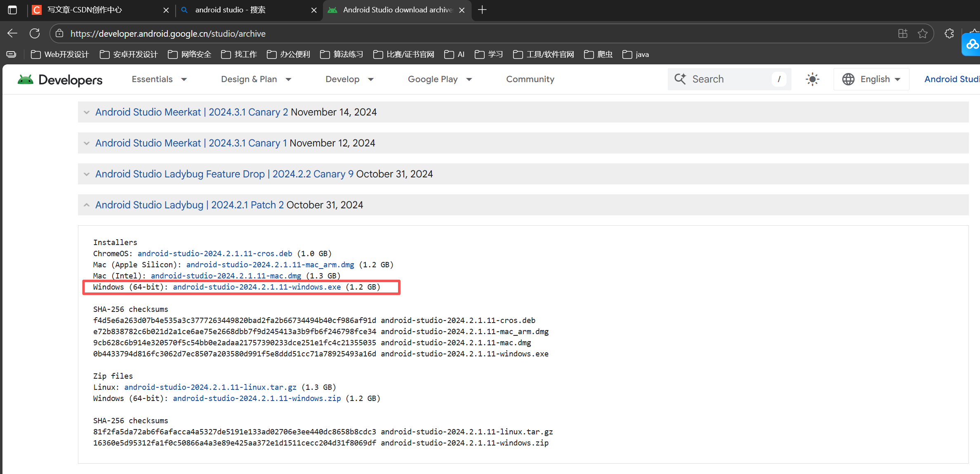
Task: Expand the Develop menu
Action: pos(349,79)
